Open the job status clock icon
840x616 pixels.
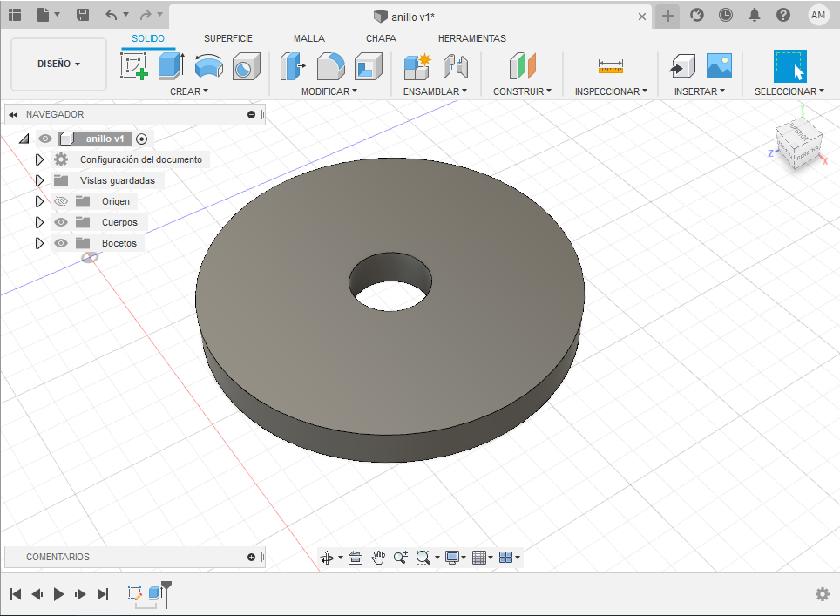click(x=725, y=15)
